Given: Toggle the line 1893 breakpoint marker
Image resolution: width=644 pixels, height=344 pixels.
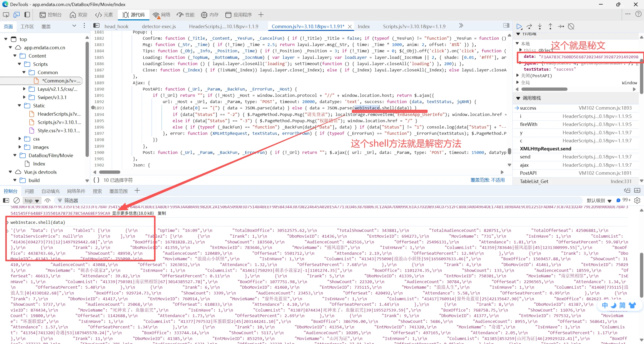Looking at the screenshot, I should [x=93, y=108].
